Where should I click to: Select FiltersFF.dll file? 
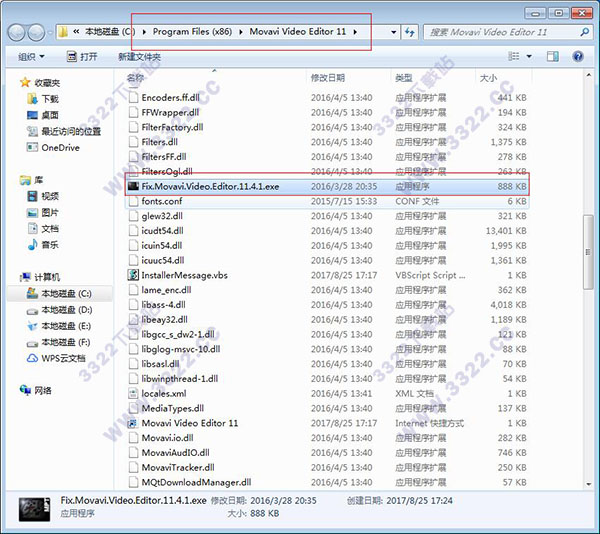pos(328,157)
